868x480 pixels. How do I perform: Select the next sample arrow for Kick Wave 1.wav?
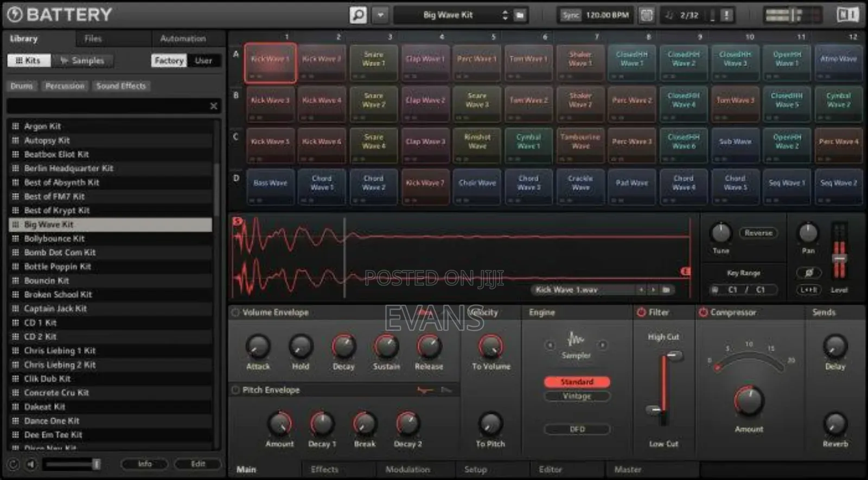[653, 290]
